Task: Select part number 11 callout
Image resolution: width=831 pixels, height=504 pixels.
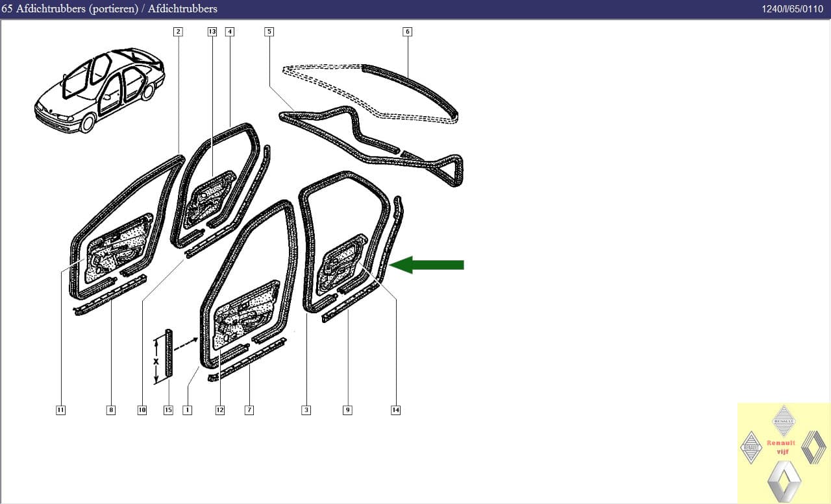Action: [60, 410]
